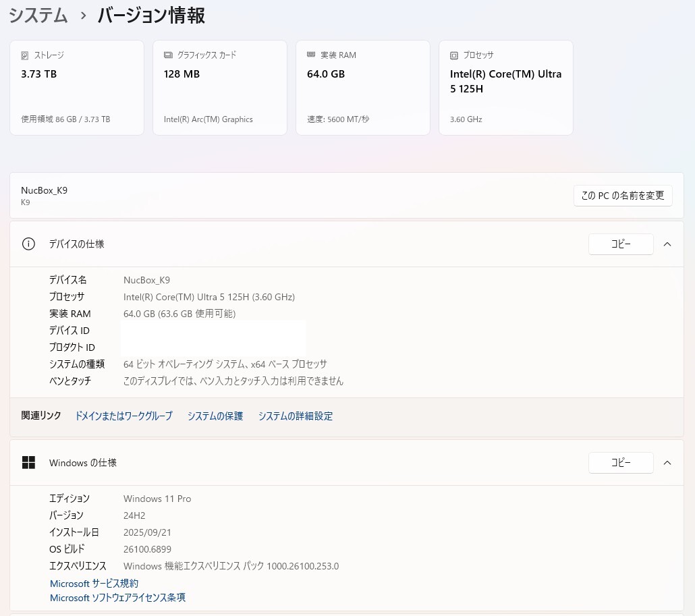
Task: Select the processor value Intel(R) Core(TM) Ultra 5 125H (3.60 GHz)
Action: pyautogui.click(x=208, y=297)
